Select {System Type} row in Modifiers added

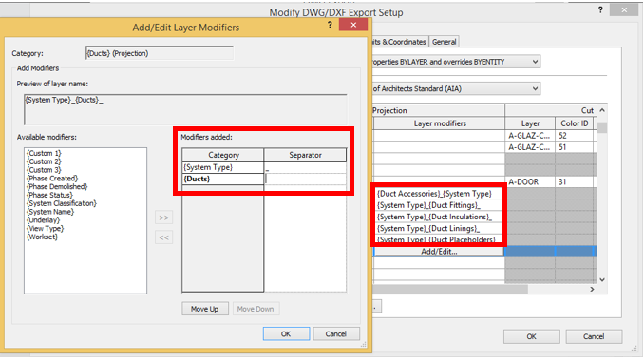[223, 167]
